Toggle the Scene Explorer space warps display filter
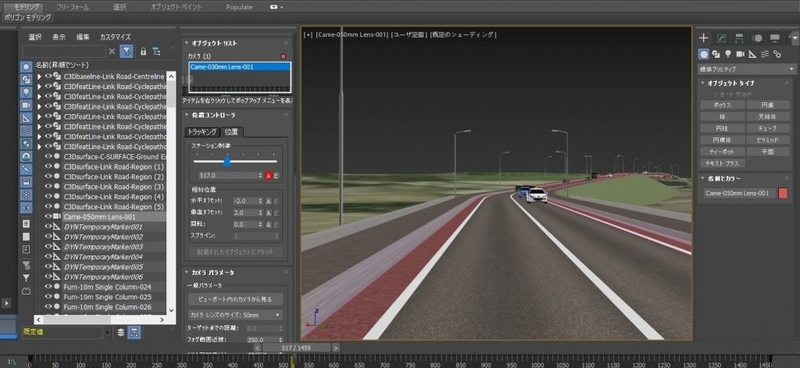The width and height of the screenshot is (800, 368). pyautogui.click(x=26, y=131)
